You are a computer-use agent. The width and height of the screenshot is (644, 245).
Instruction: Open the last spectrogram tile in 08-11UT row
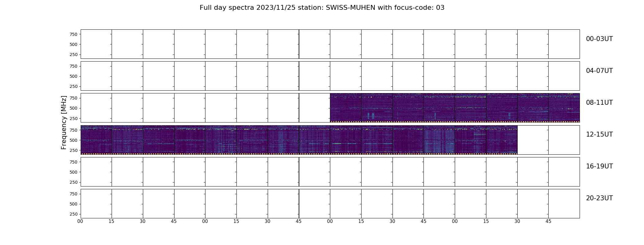coord(564,108)
